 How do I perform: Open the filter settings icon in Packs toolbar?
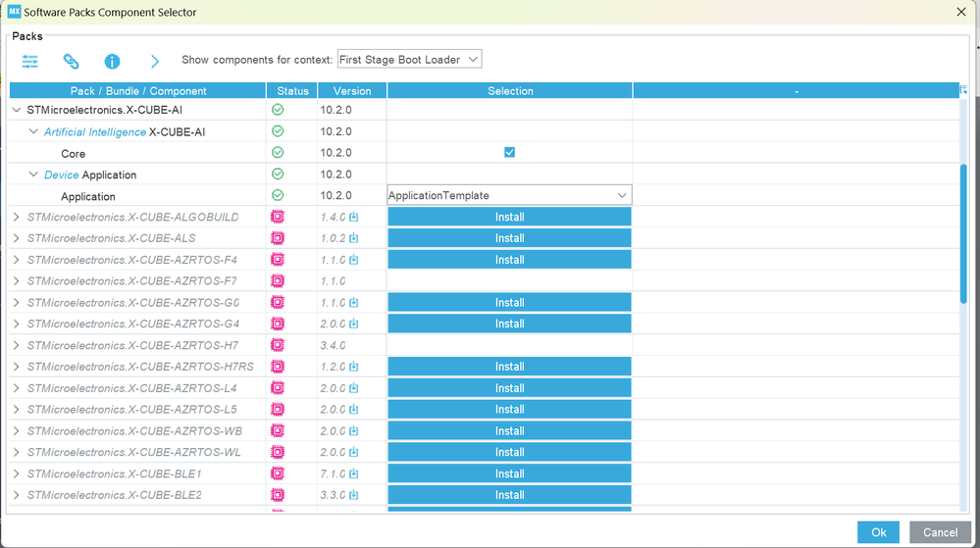pos(30,61)
